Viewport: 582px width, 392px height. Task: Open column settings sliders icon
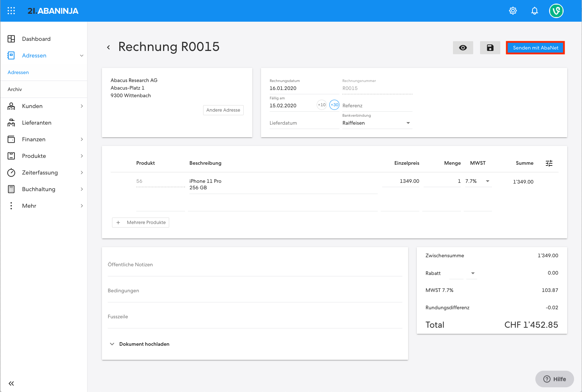[549, 163]
